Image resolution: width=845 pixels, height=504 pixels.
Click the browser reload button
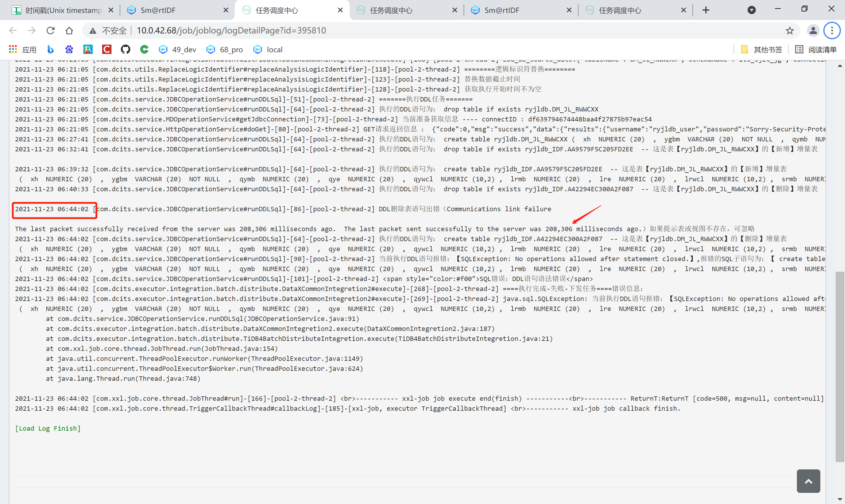[x=50, y=31]
